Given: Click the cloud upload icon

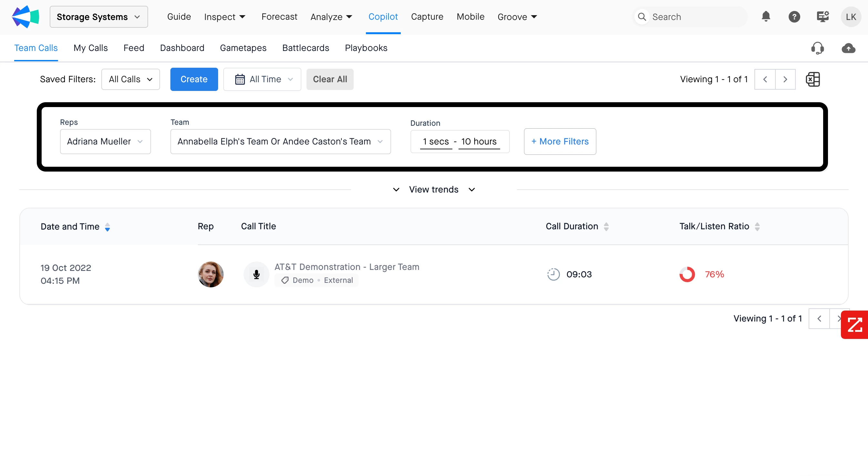Looking at the screenshot, I should coord(848,48).
